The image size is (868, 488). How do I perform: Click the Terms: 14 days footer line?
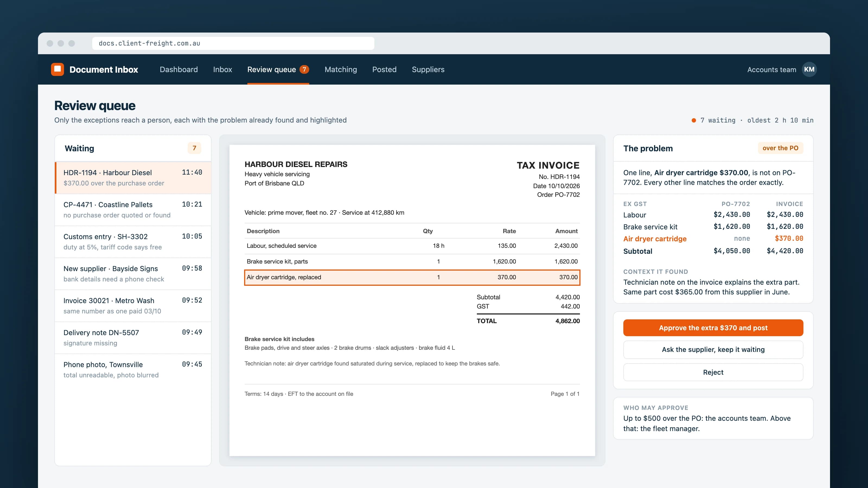pyautogui.click(x=299, y=394)
